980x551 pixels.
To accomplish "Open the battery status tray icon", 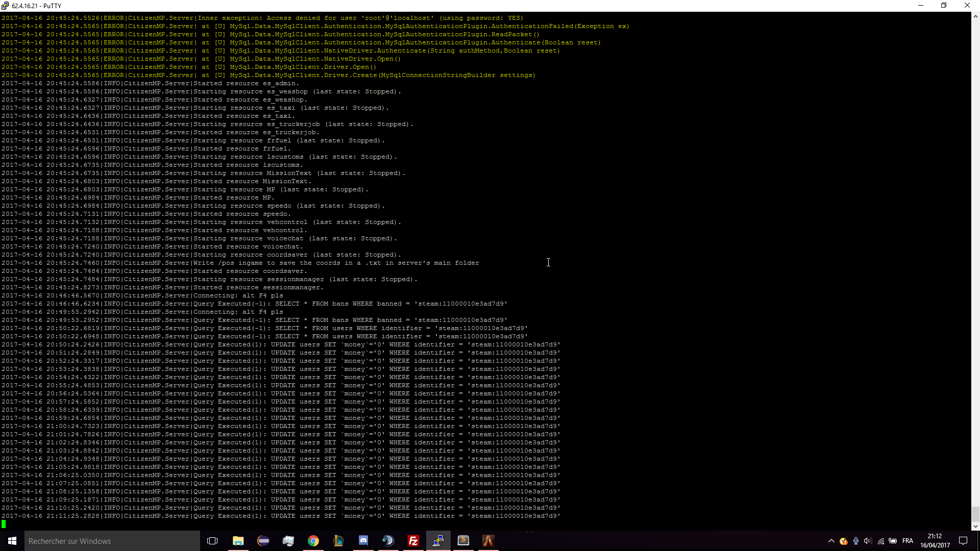I will coord(893,541).
